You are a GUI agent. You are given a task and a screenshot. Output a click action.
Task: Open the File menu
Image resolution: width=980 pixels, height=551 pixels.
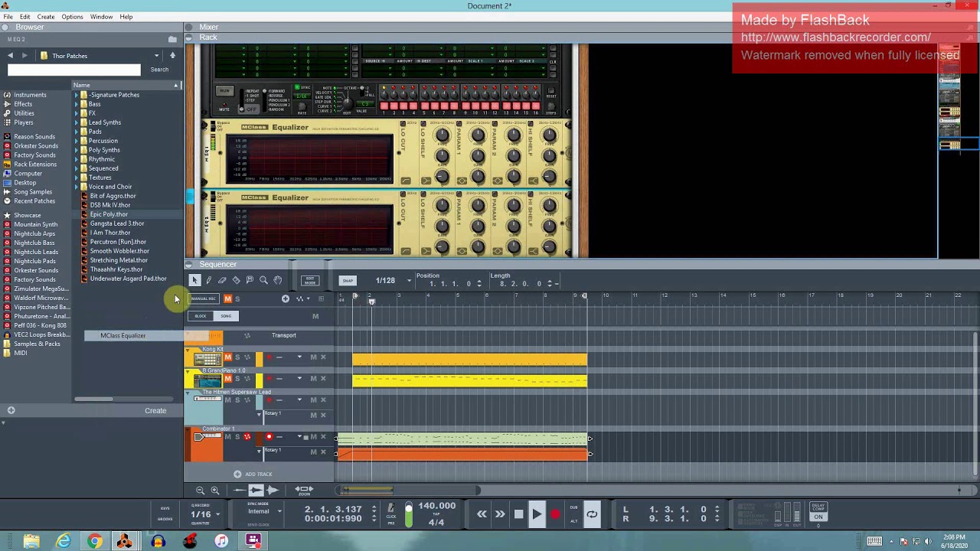(8, 17)
